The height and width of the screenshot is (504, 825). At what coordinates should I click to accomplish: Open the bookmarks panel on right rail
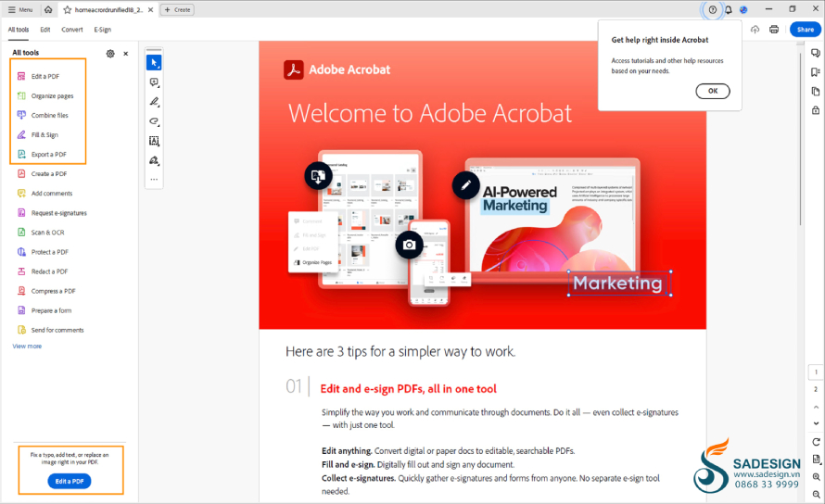click(816, 72)
